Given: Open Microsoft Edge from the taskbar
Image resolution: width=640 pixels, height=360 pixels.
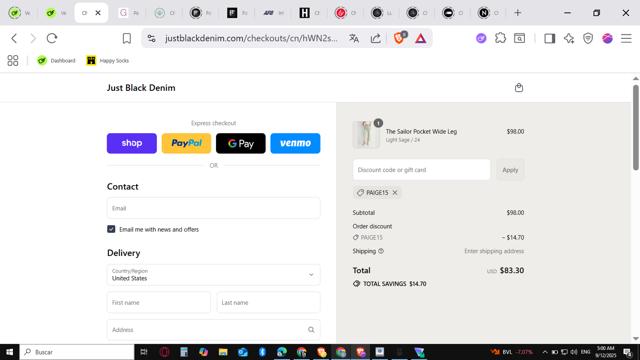Looking at the screenshot, I should click(x=282, y=352).
